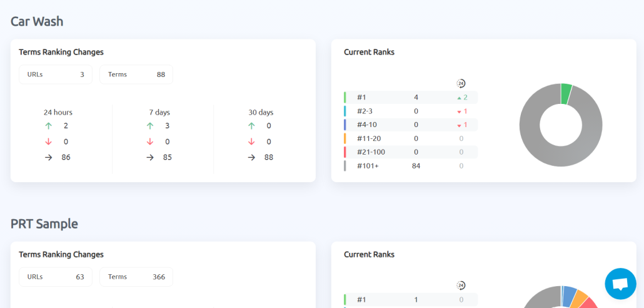Viewport: 644px width, 308px height.
Task: Click Car Wash 30 days column label
Action: (261, 112)
